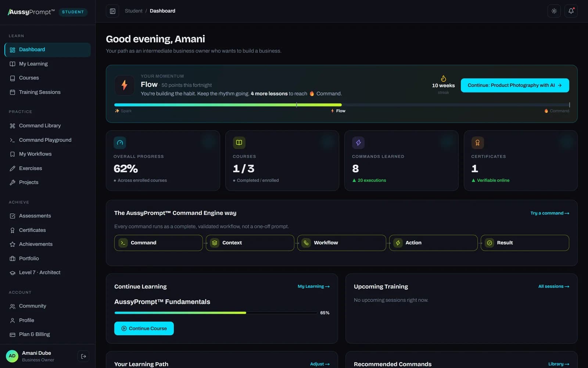Select Achievements in sidebar

pyautogui.click(x=47, y=244)
